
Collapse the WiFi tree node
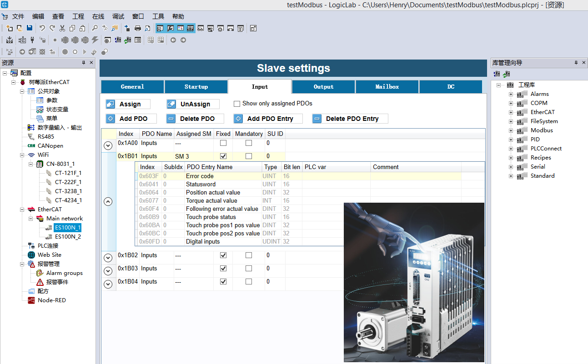coord(22,155)
